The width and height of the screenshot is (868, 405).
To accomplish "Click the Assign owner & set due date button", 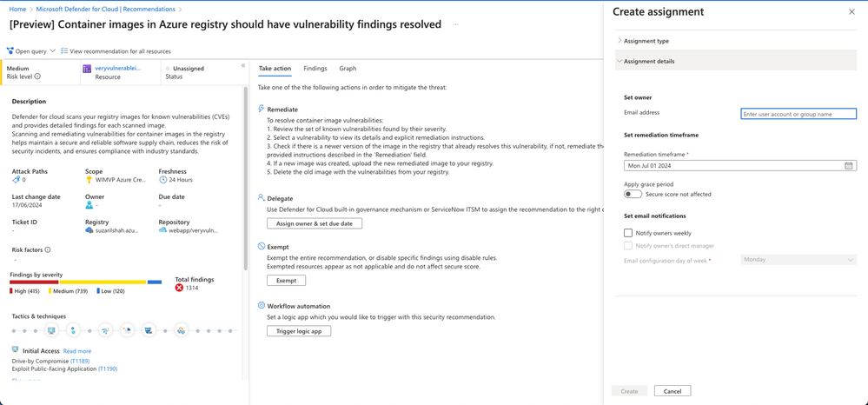I will 315,223.
